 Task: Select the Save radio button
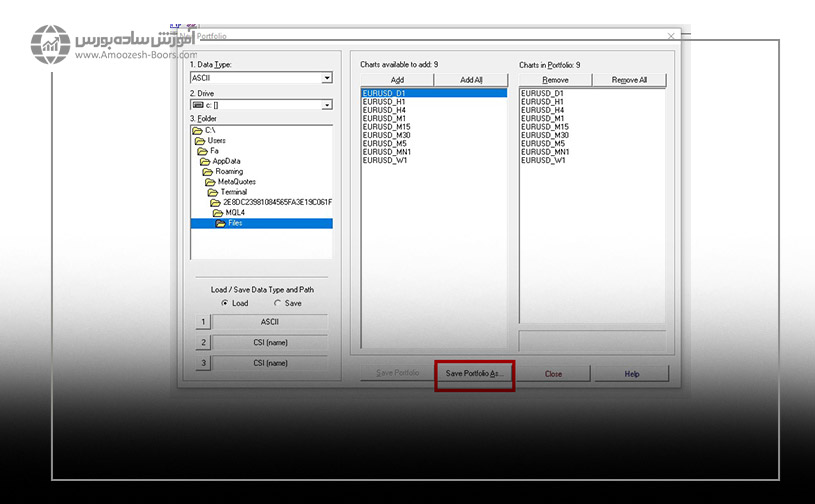click(x=278, y=303)
